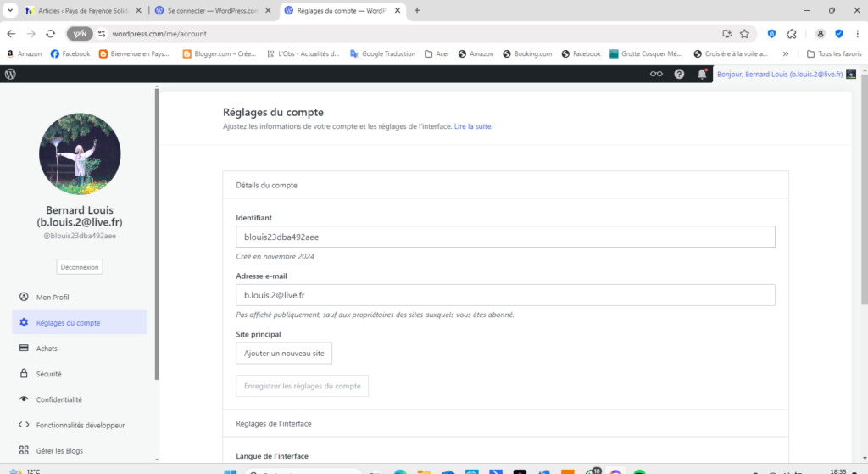The height and width of the screenshot is (474, 868).
Task: Open the help question mark icon
Action: (679, 74)
